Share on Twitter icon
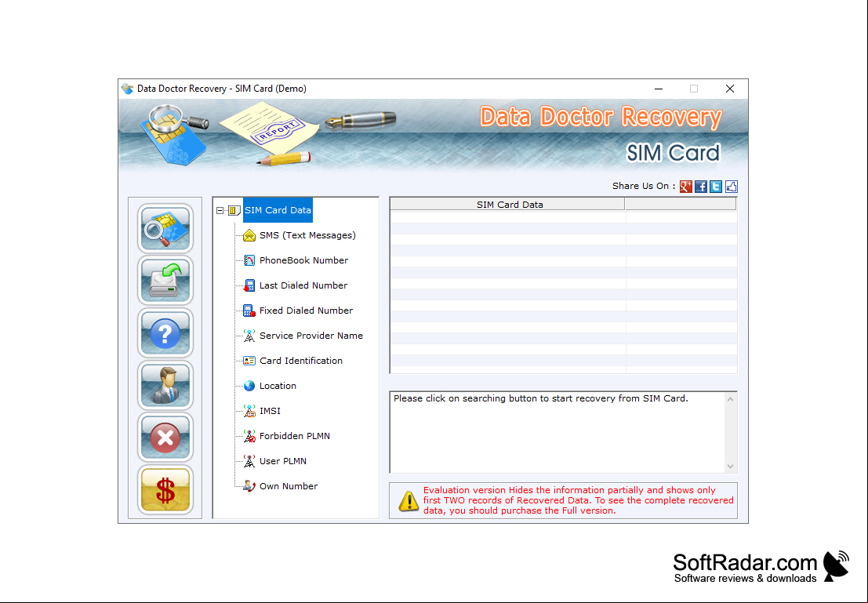The image size is (868, 603). (x=716, y=187)
